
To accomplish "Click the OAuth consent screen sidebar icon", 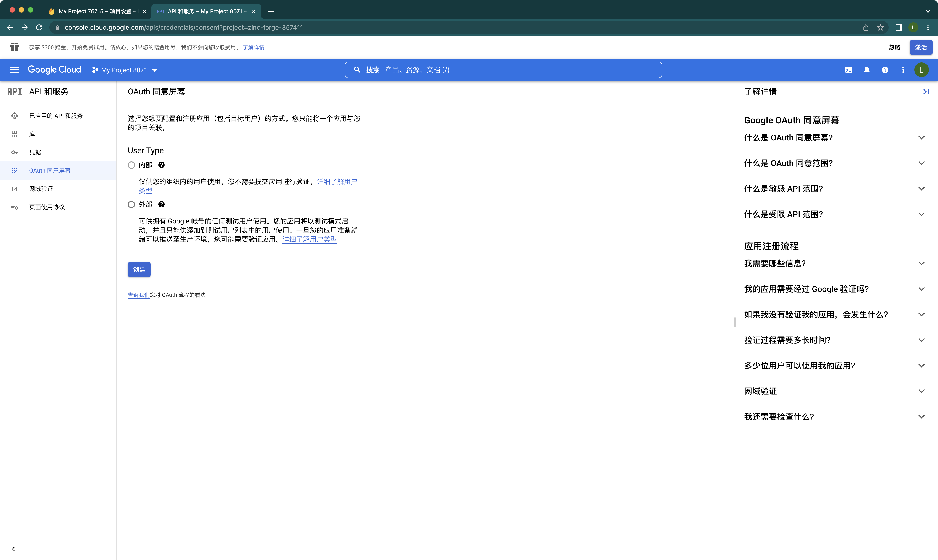I will click(15, 170).
